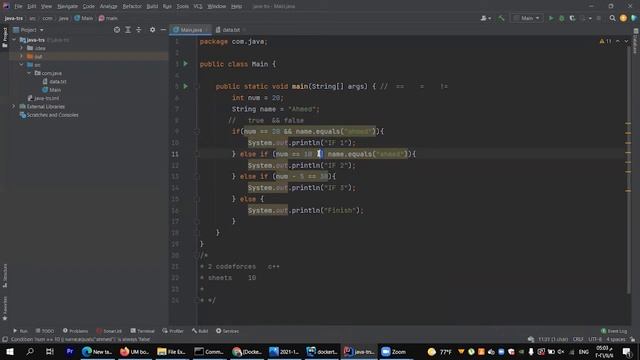Switch to the data.txt editor tab
This screenshot has width=640, height=360.
[x=230, y=30]
